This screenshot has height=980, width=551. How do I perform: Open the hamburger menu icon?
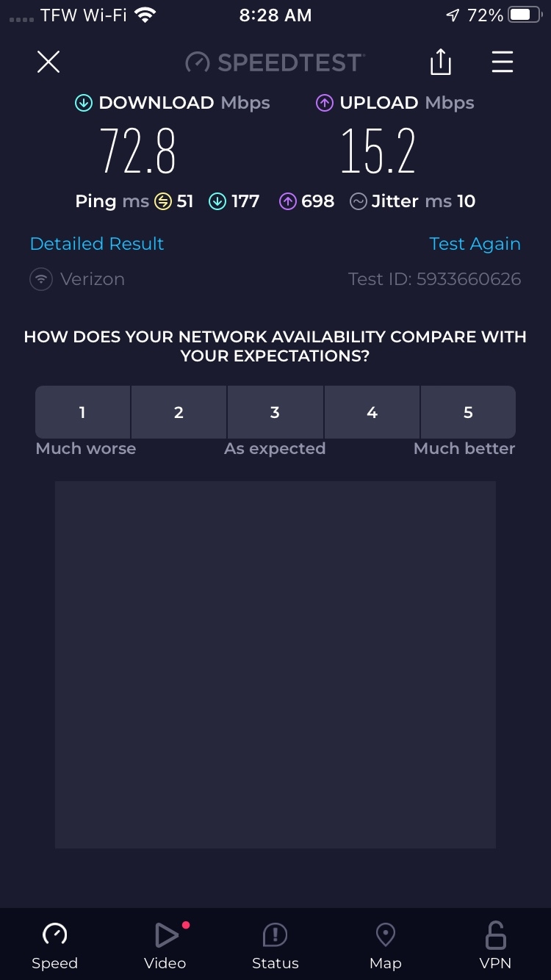pyautogui.click(x=503, y=62)
